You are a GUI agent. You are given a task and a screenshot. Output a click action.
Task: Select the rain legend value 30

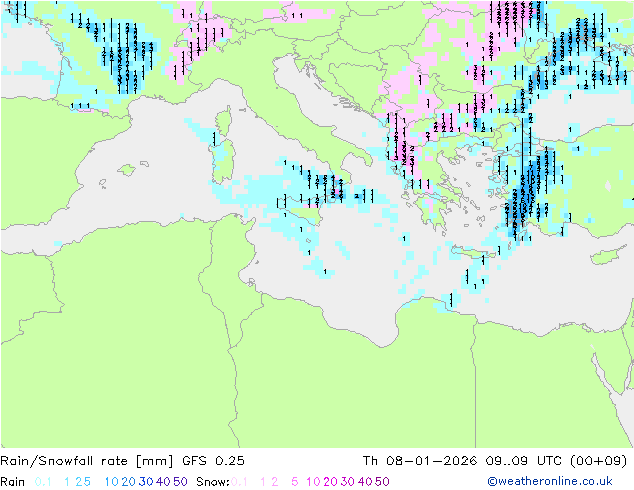pos(146,482)
